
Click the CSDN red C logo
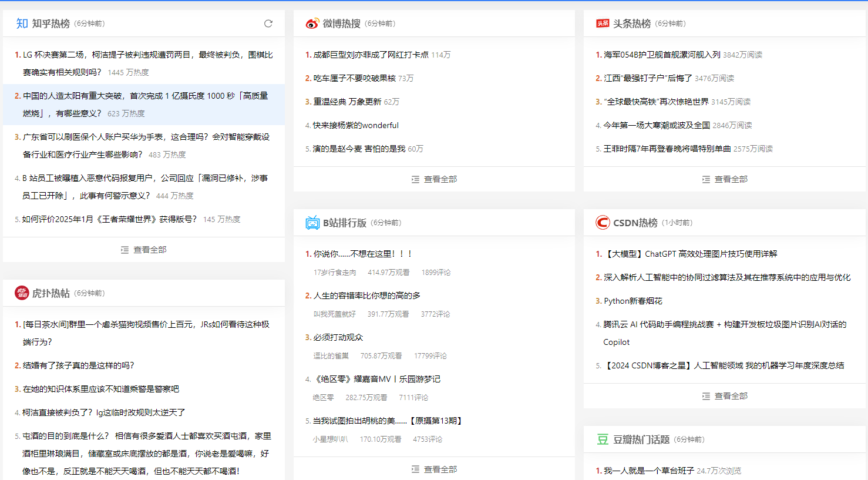point(603,223)
